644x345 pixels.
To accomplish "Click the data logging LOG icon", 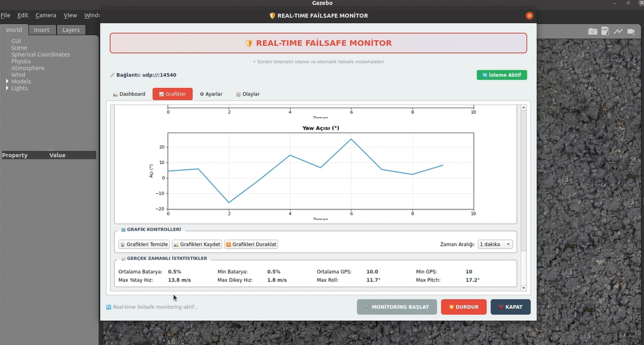I will pyautogui.click(x=605, y=32).
